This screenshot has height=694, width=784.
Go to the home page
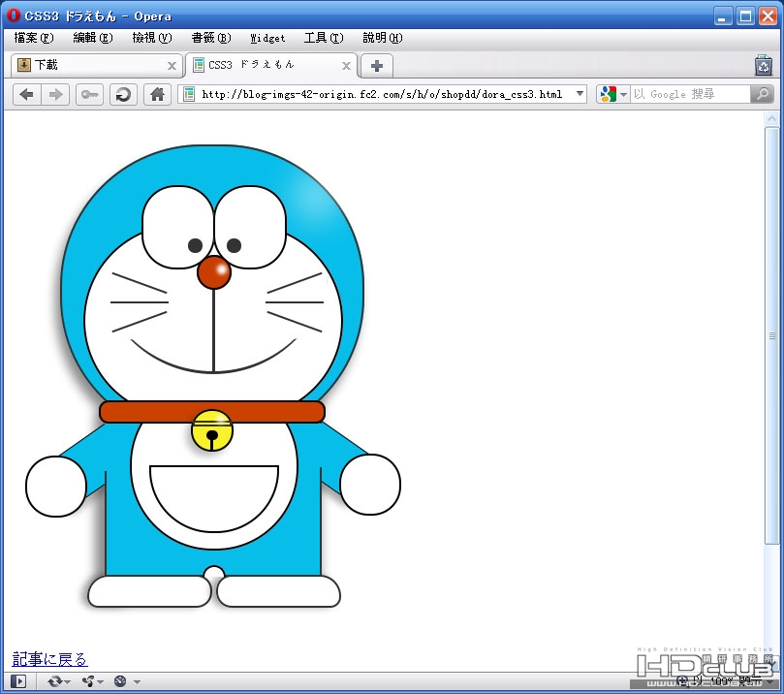pos(158,94)
